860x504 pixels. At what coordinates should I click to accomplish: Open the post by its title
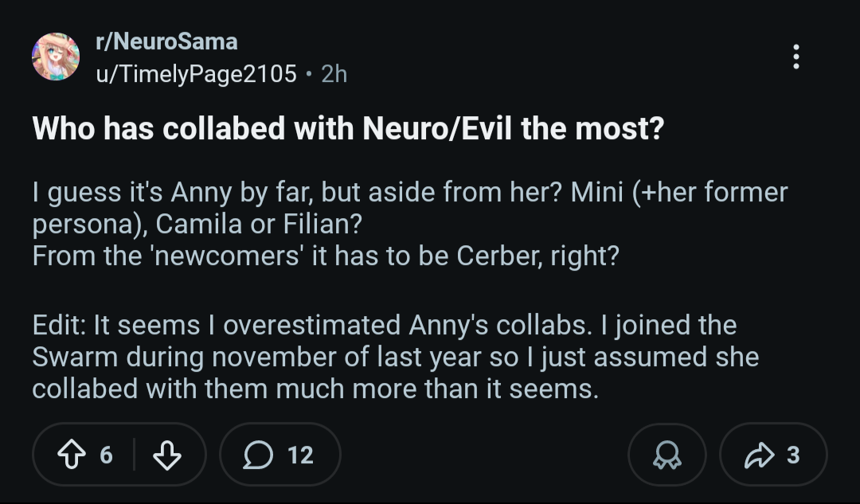click(x=348, y=129)
